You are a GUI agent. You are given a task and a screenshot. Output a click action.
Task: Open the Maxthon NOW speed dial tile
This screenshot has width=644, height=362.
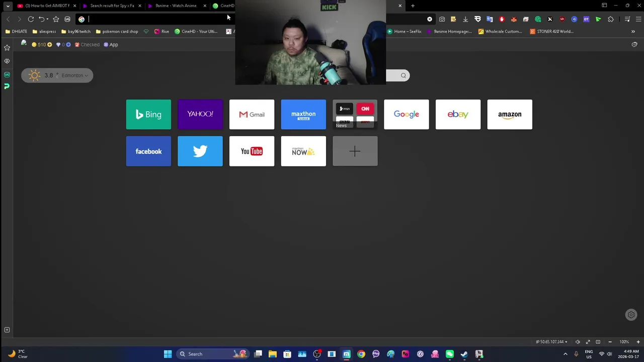click(303, 151)
